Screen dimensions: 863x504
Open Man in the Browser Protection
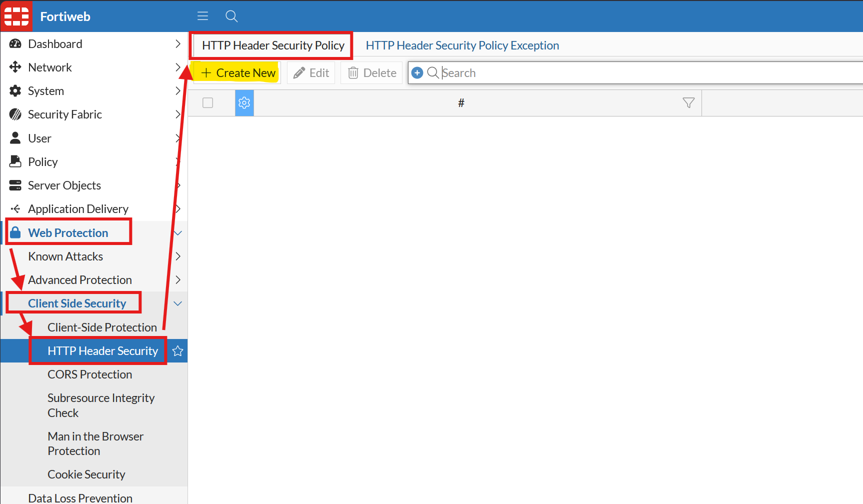95,444
